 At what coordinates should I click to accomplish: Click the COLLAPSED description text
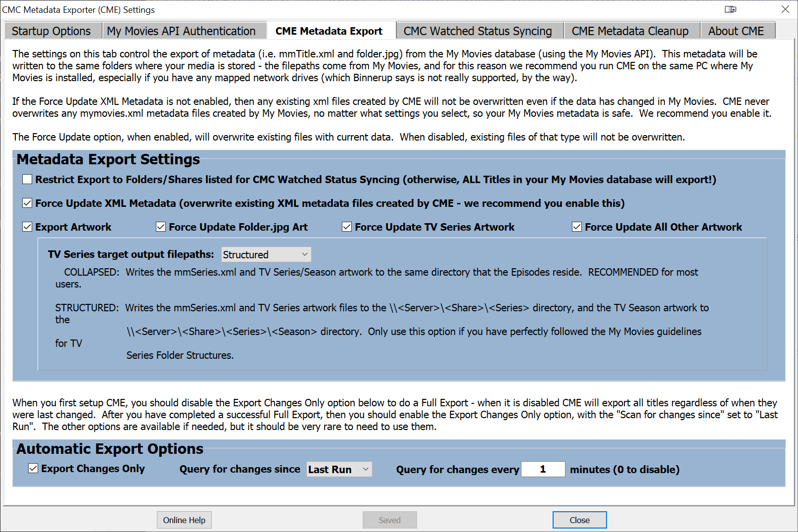pos(376,278)
